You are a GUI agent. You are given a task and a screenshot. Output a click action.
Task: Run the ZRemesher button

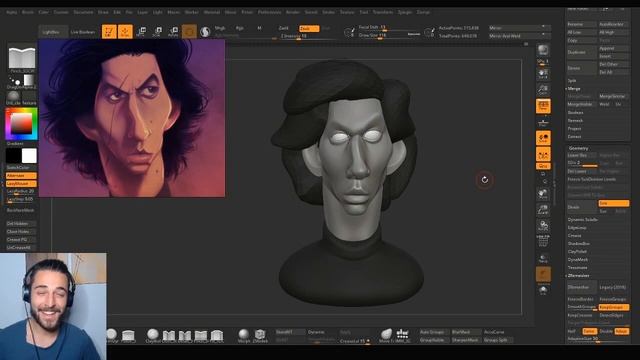(x=582, y=287)
